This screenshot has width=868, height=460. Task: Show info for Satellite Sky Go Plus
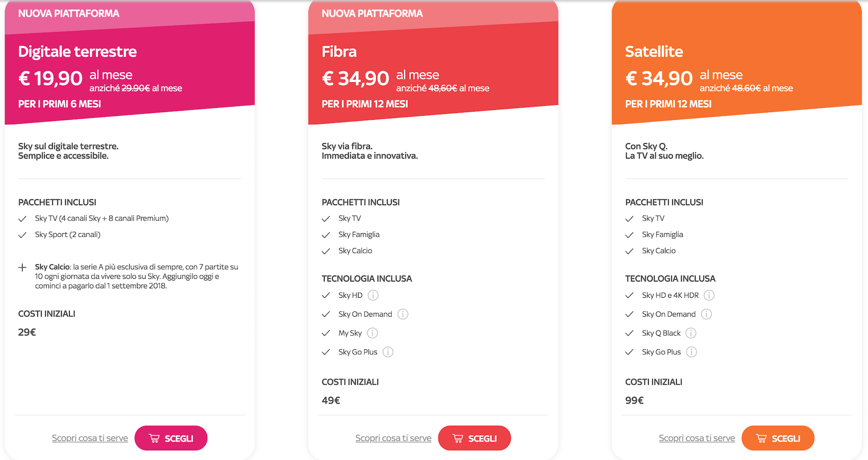[692, 352]
